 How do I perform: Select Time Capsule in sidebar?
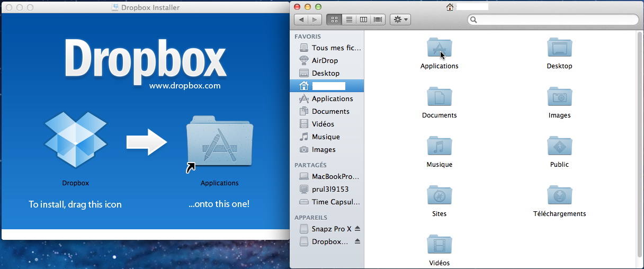pyautogui.click(x=327, y=202)
